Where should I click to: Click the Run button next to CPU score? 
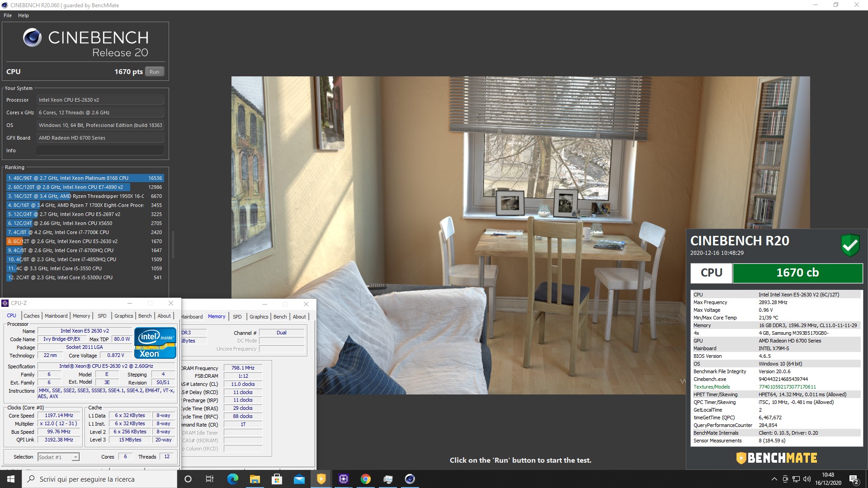(x=155, y=72)
